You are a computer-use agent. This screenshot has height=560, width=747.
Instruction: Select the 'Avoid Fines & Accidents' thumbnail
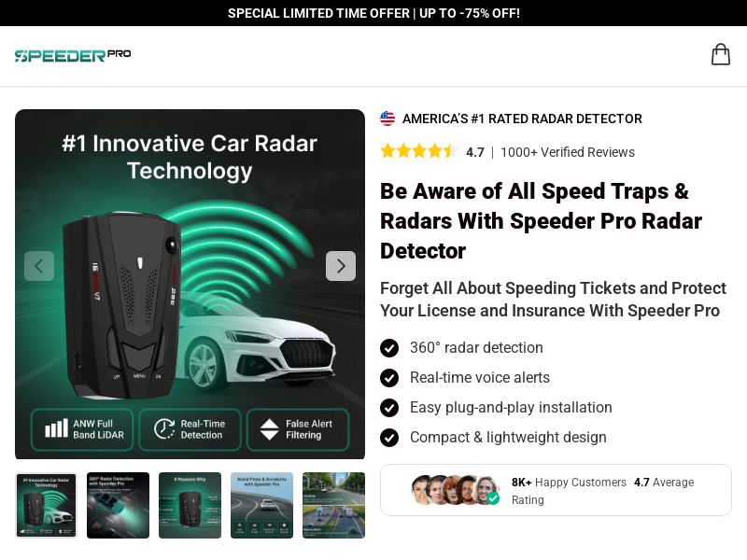(x=261, y=505)
